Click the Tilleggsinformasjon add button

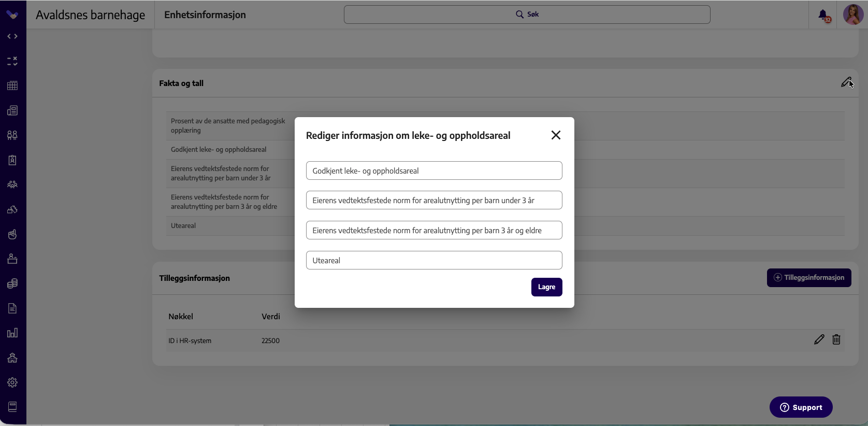click(x=809, y=278)
